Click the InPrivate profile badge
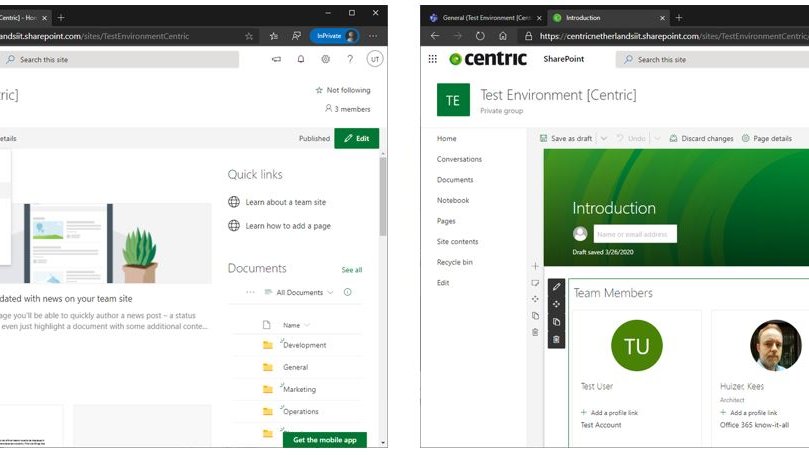809x455 pixels. 335,36
